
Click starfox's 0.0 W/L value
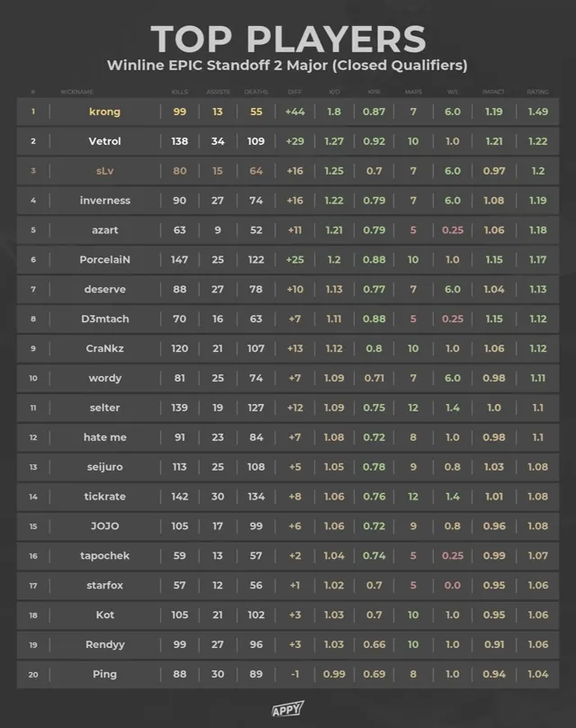point(453,585)
